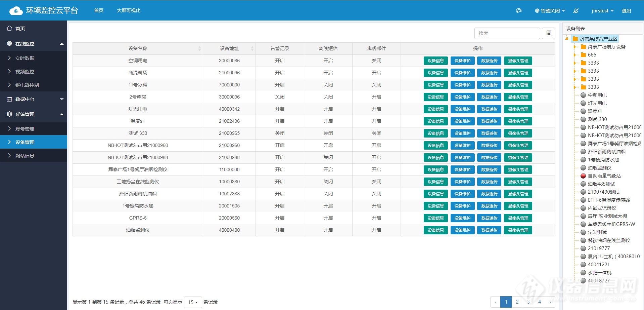Viewport: 644px width, 310px height.
Task: Click the 搜索 search input field
Action: click(507, 33)
